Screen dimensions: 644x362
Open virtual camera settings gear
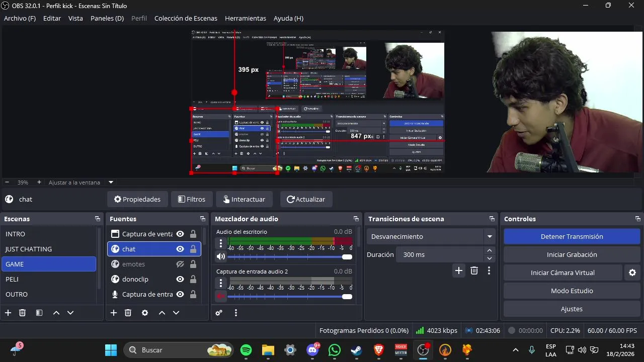pos(632,273)
